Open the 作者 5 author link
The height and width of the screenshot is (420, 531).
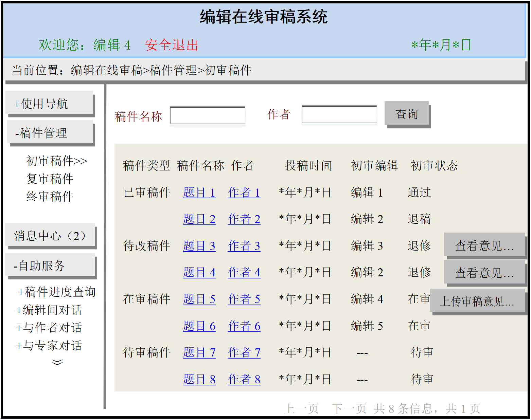click(x=244, y=299)
